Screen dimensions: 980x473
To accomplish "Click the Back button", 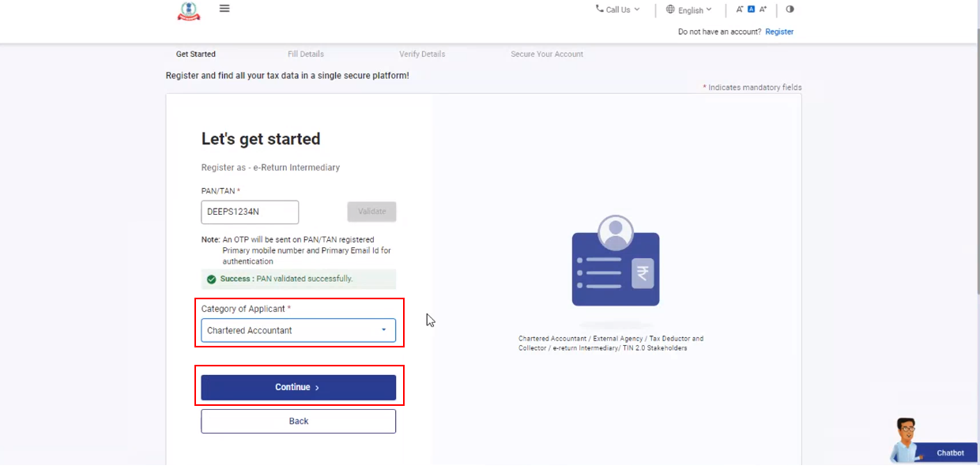I will [298, 421].
